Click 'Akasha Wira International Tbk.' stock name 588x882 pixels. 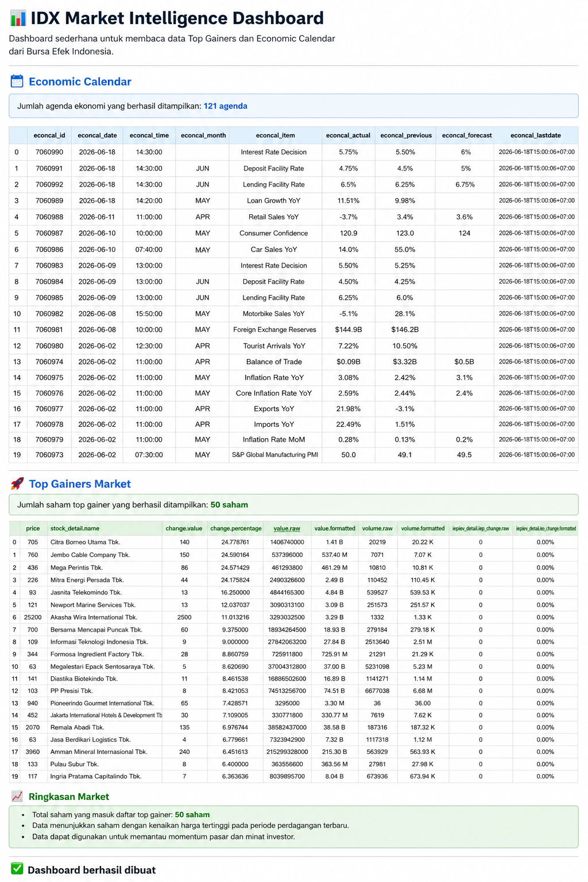point(94,617)
